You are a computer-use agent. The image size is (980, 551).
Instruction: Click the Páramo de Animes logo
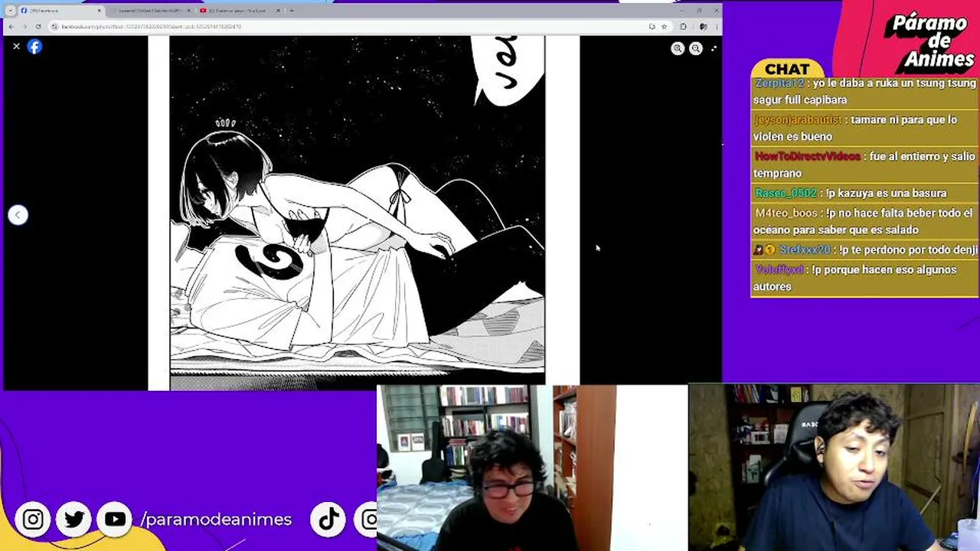point(928,41)
